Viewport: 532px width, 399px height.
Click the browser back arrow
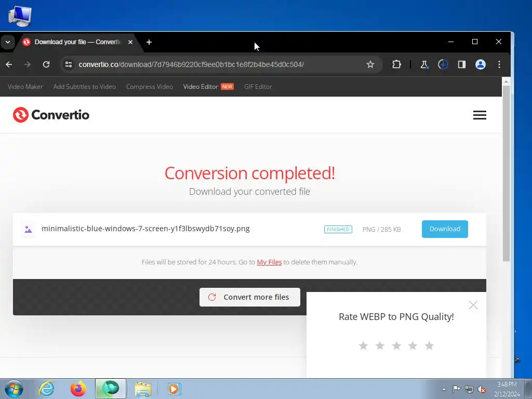(x=9, y=64)
